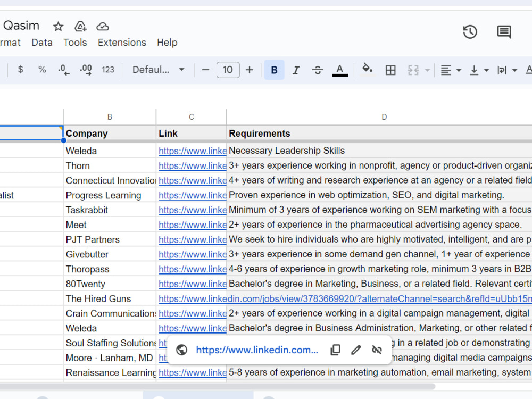Open the link preview linkedin.com URL

(257, 350)
